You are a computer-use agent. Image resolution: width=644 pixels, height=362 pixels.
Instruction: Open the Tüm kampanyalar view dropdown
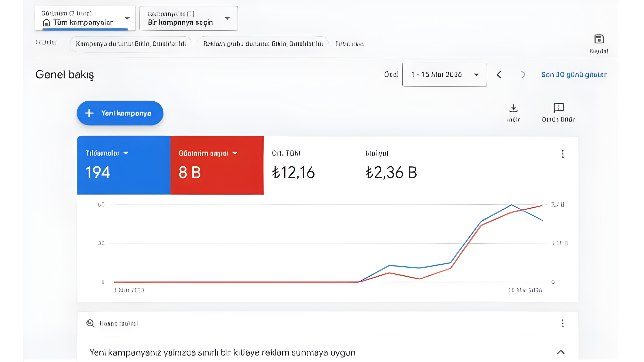click(85, 18)
